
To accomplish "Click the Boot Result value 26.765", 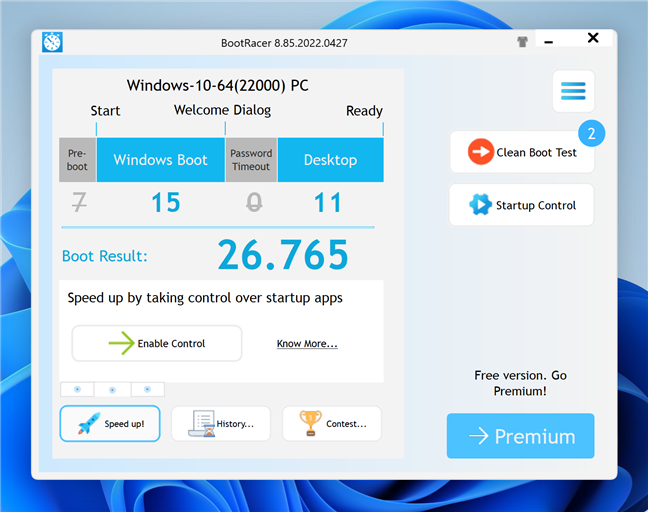I will 283,255.
